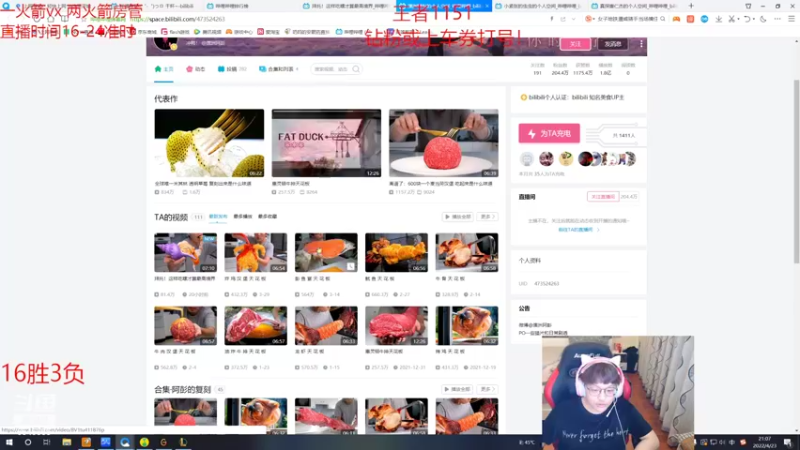Open the 06:57 raw steak video thumbnail

256,326
